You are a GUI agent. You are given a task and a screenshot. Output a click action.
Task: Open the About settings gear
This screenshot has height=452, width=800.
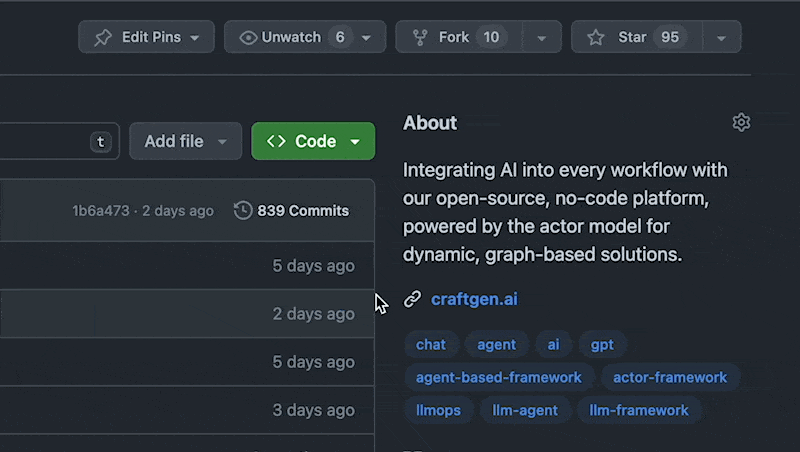tap(741, 122)
